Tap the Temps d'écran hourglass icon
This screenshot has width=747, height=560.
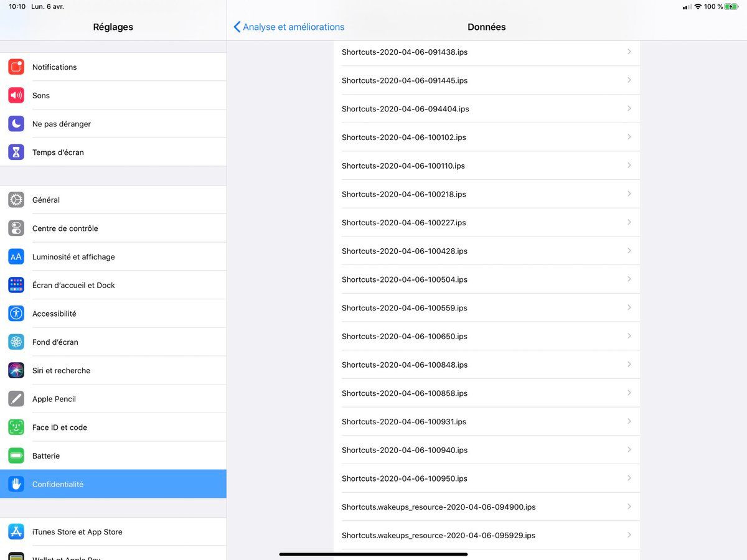[x=16, y=152]
